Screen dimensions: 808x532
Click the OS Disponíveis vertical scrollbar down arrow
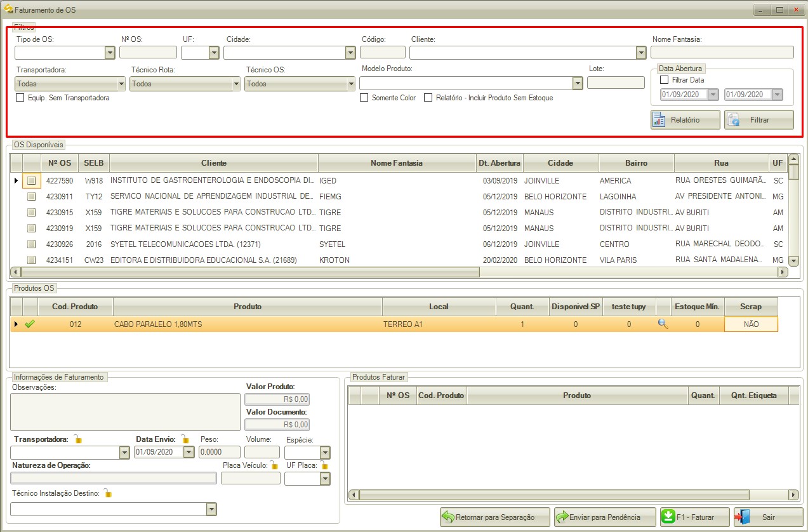(x=793, y=261)
